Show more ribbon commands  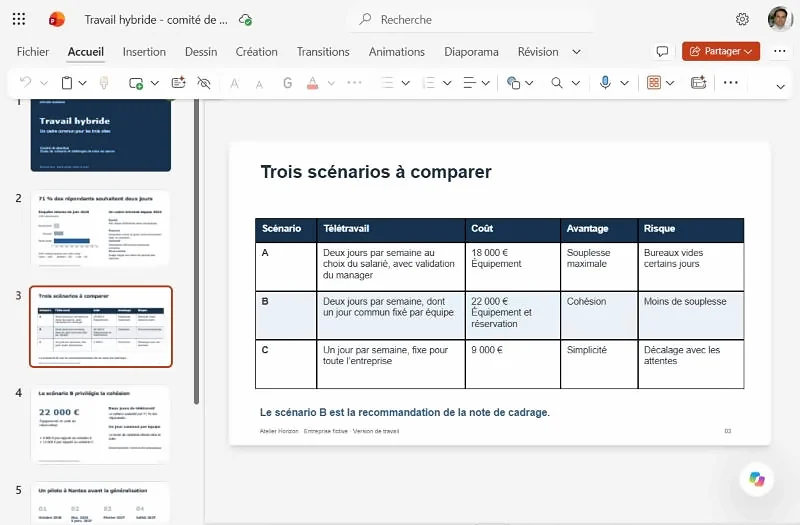[x=731, y=82]
